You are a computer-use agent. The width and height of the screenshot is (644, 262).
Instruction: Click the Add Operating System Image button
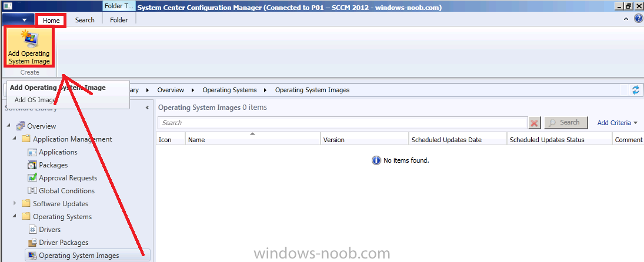29,47
